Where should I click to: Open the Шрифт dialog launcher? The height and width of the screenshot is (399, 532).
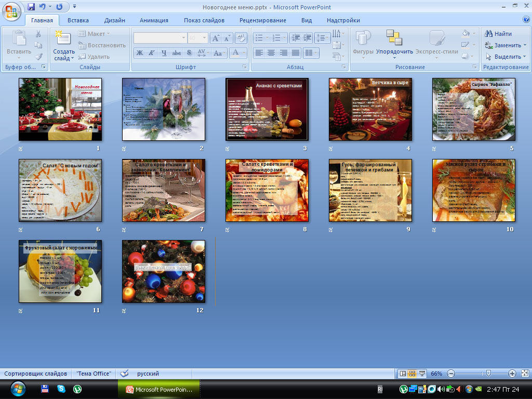(245, 68)
